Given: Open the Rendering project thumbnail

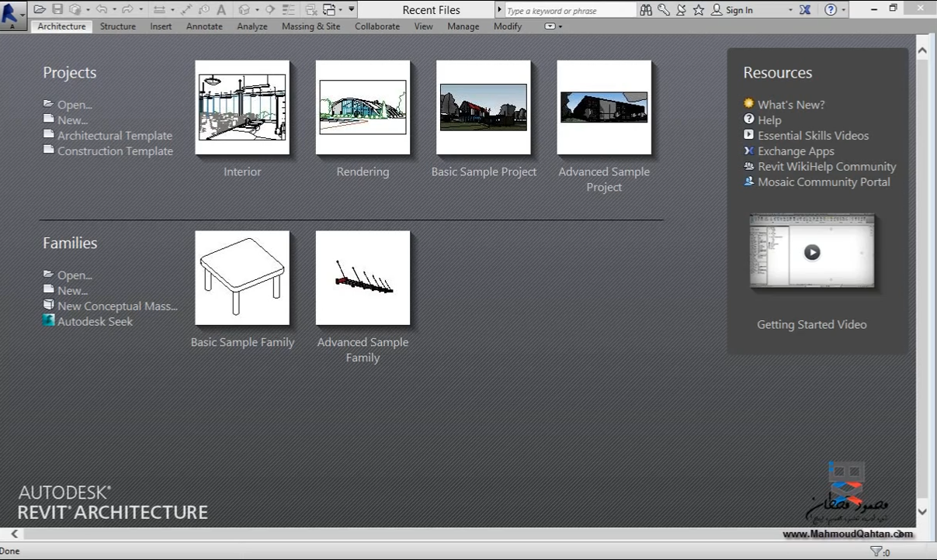Looking at the screenshot, I should tap(363, 108).
